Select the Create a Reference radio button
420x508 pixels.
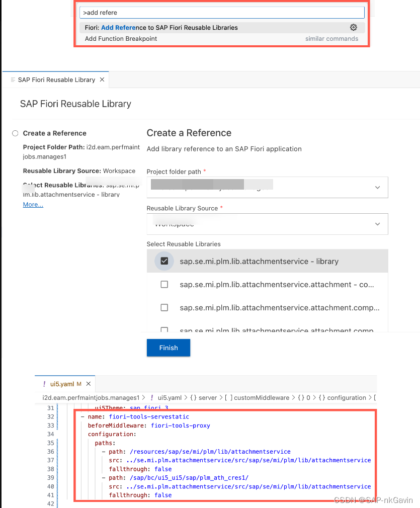coord(15,133)
